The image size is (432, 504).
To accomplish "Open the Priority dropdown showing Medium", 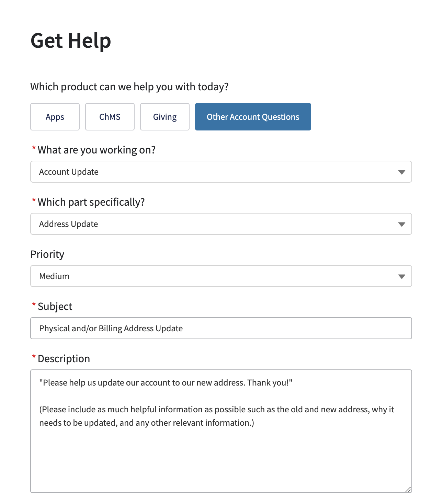I will 221,276.
